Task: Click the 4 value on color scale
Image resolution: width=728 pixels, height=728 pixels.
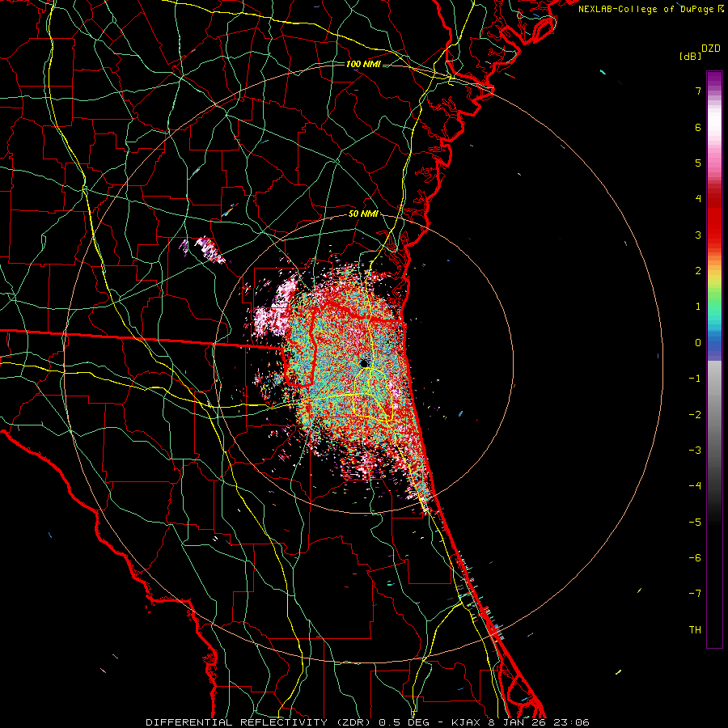Action: (698, 199)
